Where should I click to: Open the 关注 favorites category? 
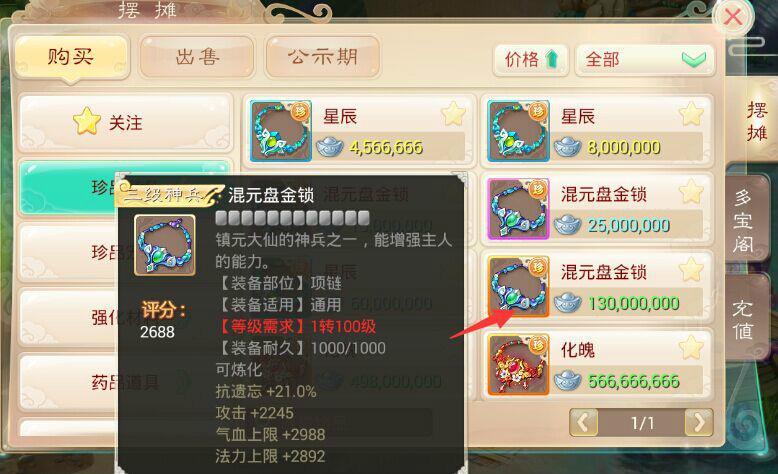(x=126, y=122)
